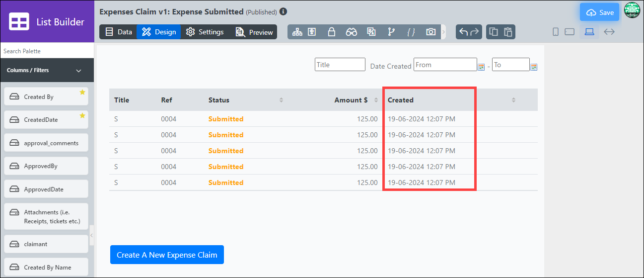Image resolution: width=644 pixels, height=278 pixels.
Task: Switch to tablet preview view
Action: (x=570, y=32)
